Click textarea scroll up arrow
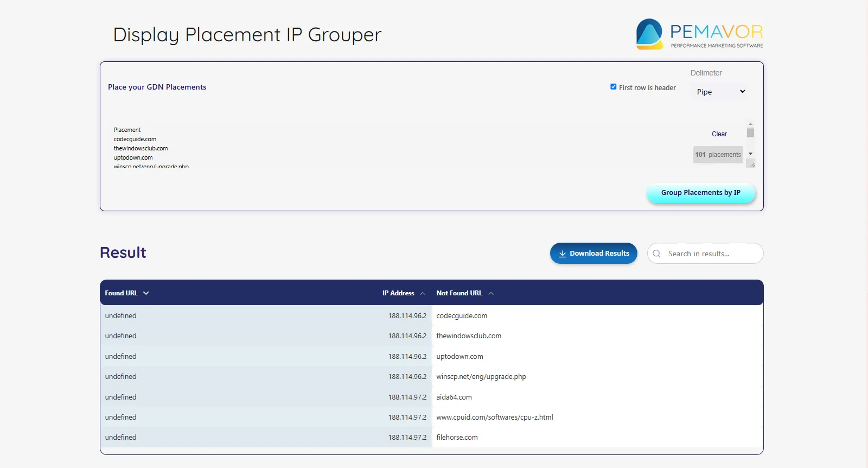 click(x=750, y=124)
